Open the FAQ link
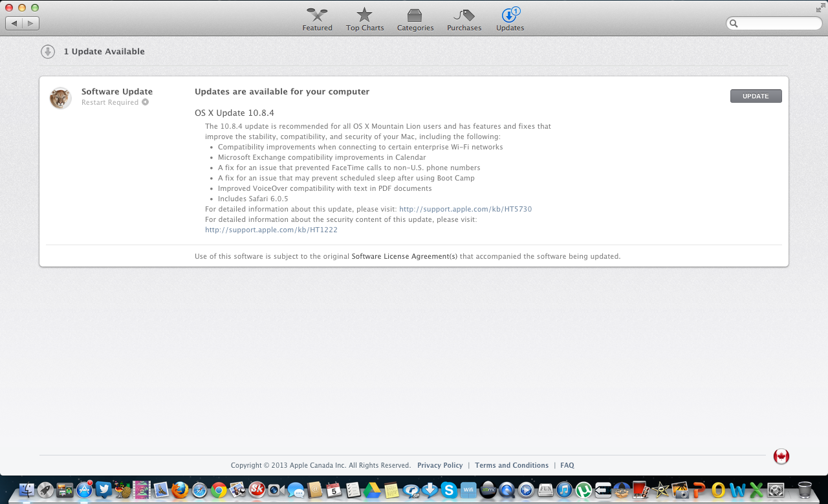The image size is (828, 504). tap(567, 465)
